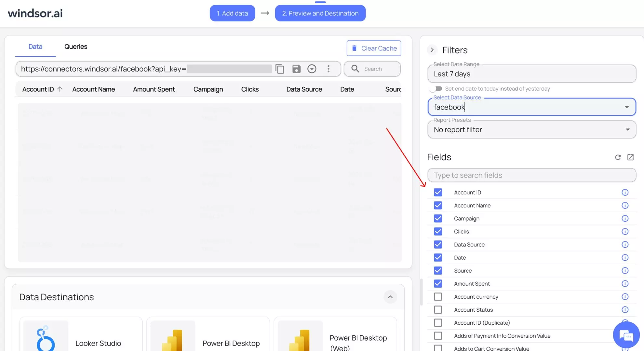This screenshot has height=351, width=644.
Task: Open the circled dropdown icon beside the URL
Action: [312, 69]
